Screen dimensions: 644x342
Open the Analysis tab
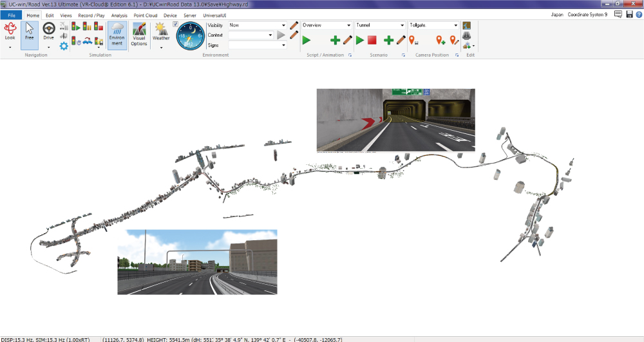[119, 15]
